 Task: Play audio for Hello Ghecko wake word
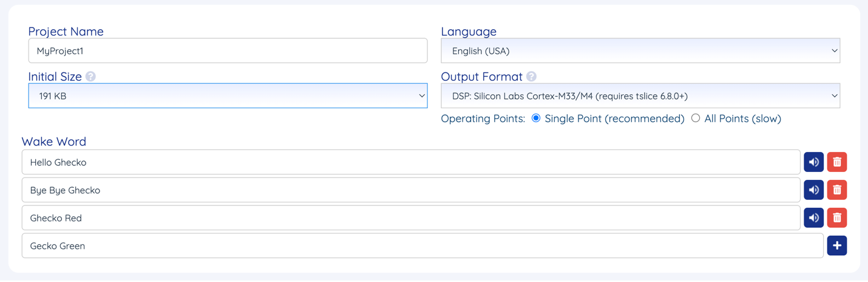pyautogui.click(x=813, y=162)
